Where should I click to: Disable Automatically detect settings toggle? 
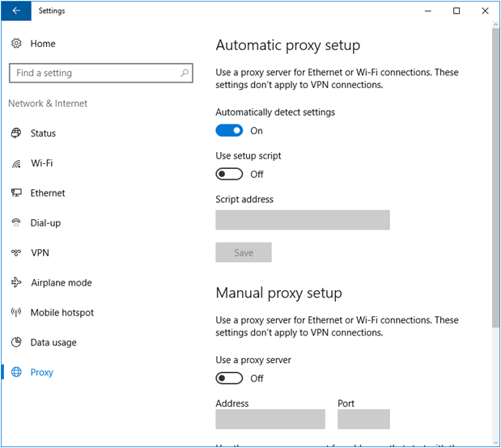pyautogui.click(x=229, y=131)
